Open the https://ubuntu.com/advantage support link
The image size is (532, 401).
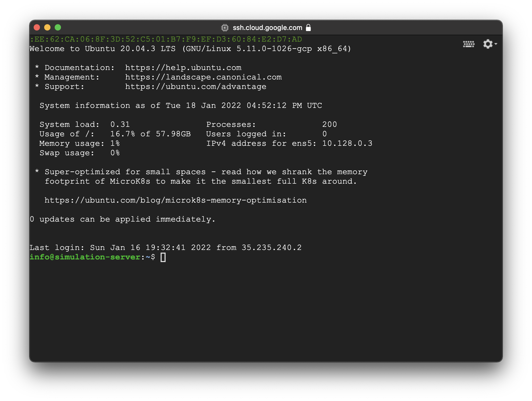pyautogui.click(x=196, y=87)
